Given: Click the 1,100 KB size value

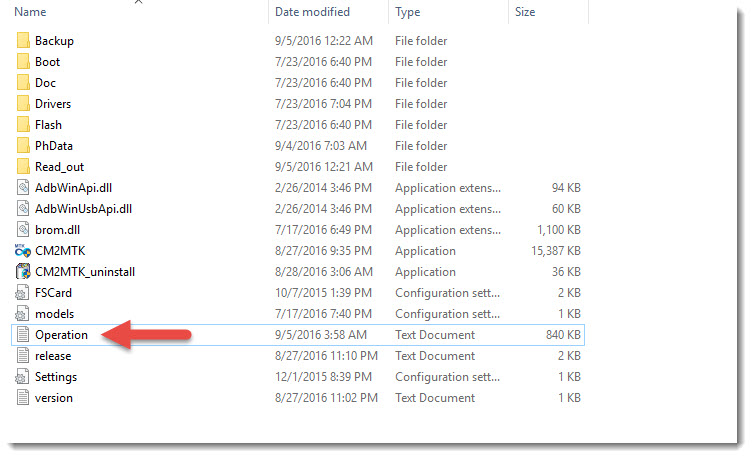Looking at the screenshot, I should (x=559, y=230).
